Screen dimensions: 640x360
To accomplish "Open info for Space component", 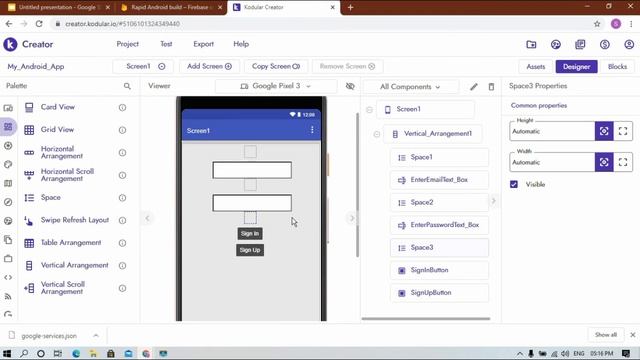I will [x=122, y=198].
